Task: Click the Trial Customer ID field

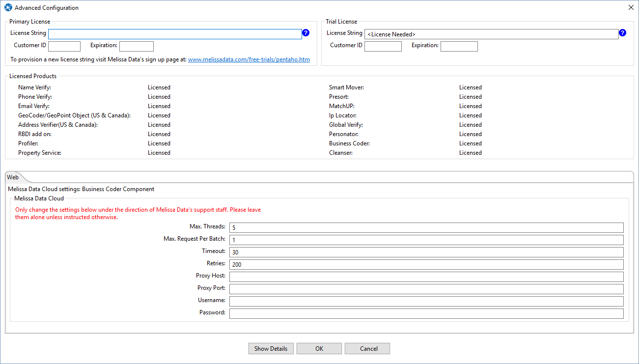Action: pyautogui.click(x=383, y=46)
